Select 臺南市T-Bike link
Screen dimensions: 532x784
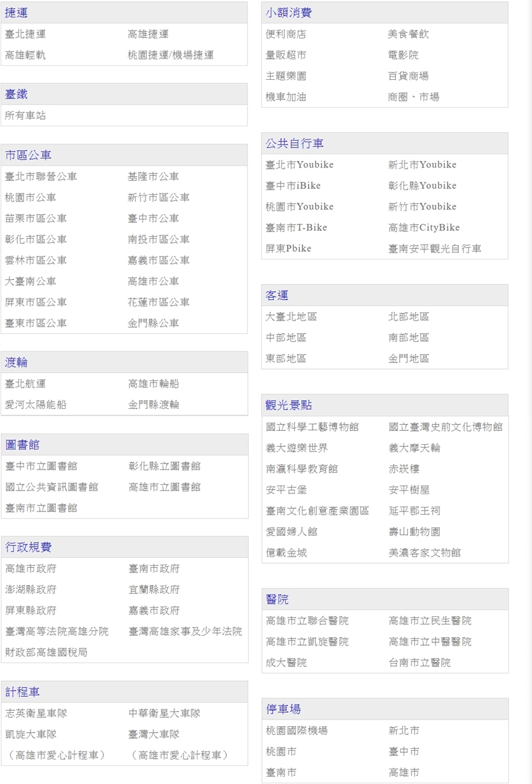point(297,228)
